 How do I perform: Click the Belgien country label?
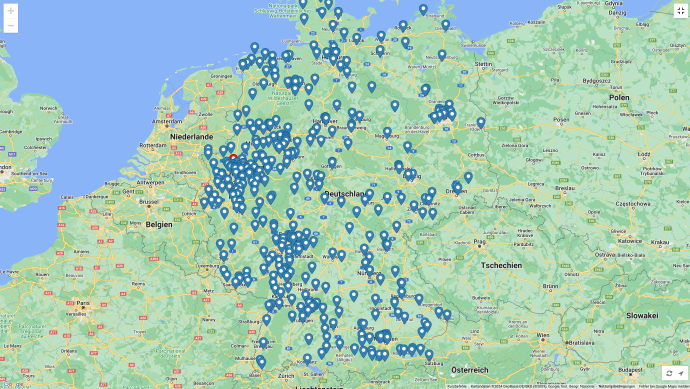[x=159, y=224]
